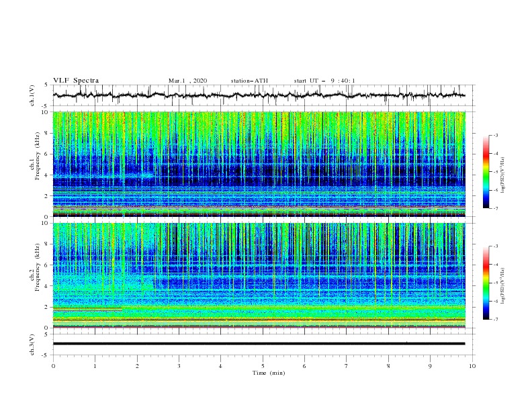This screenshot has height=411, width=532.
Task: Click ch.2 colorbar tick '-4'
Action: click(496, 265)
